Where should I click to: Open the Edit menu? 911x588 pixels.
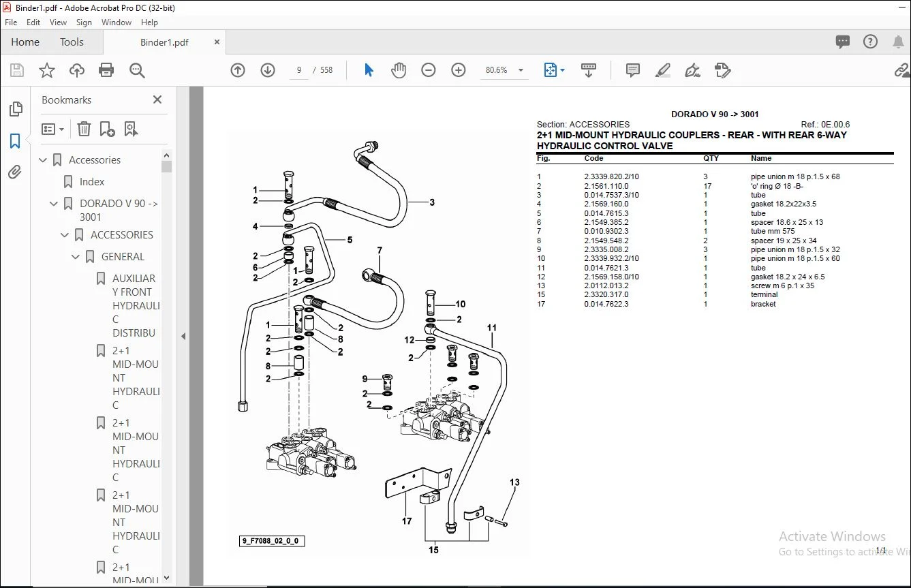pyautogui.click(x=33, y=22)
